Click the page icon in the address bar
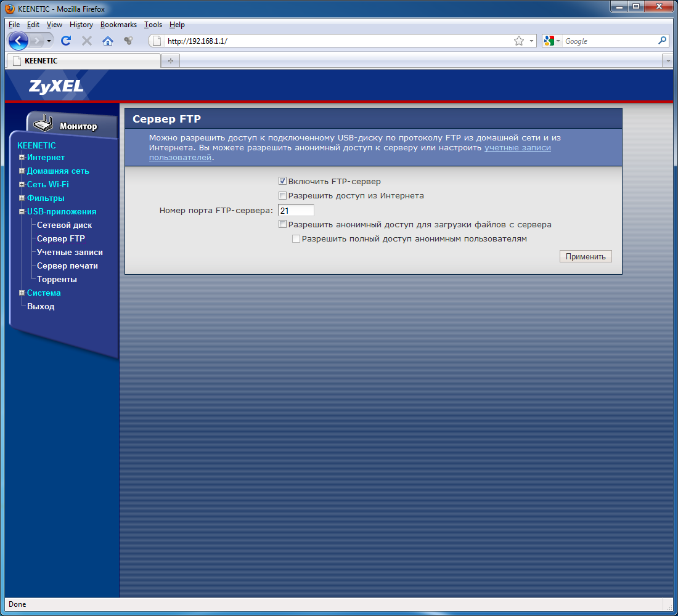Viewport: 678px width, 616px height. point(157,41)
